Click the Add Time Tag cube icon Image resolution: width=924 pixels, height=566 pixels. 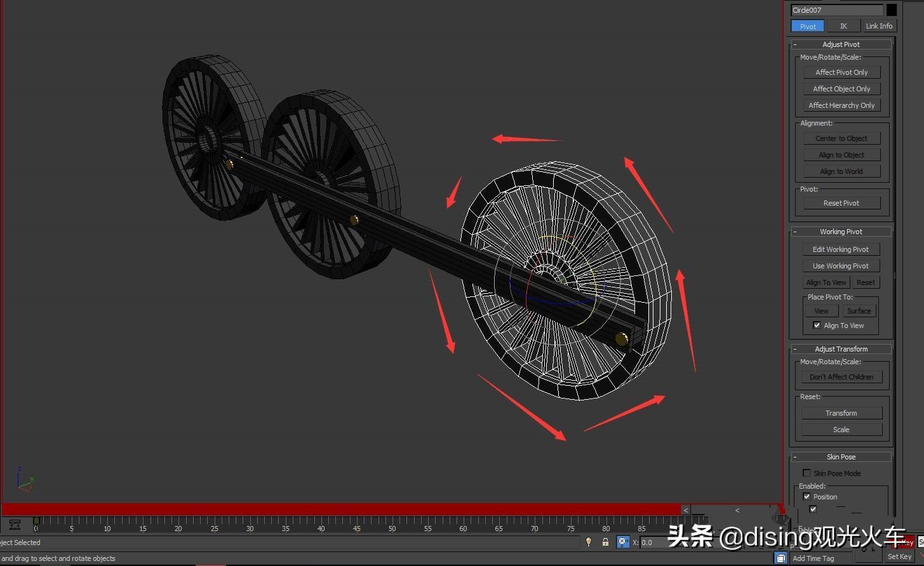tap(780, 557)
